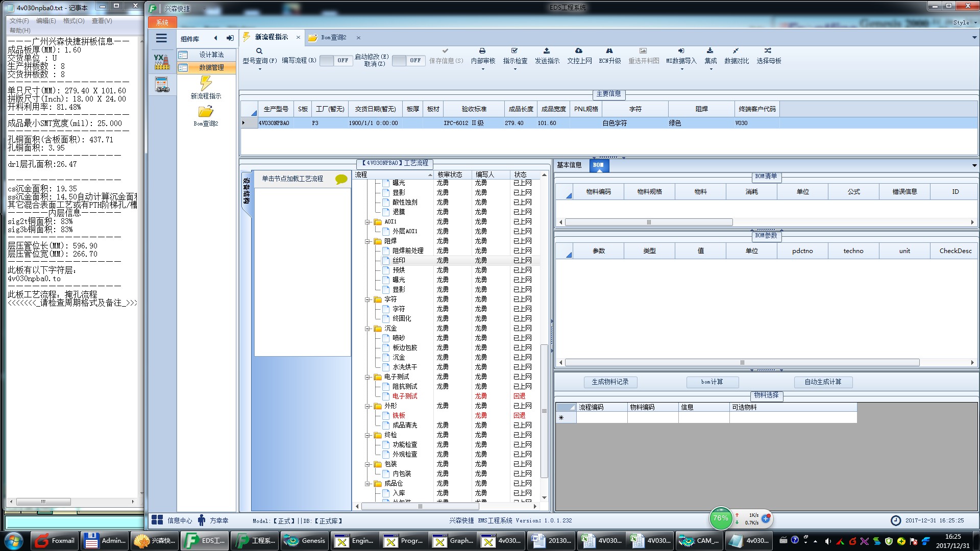The height and width of the screenshot is (551, 980).
Task: Click the 文控上网 cloud icon
Action: 579,51
